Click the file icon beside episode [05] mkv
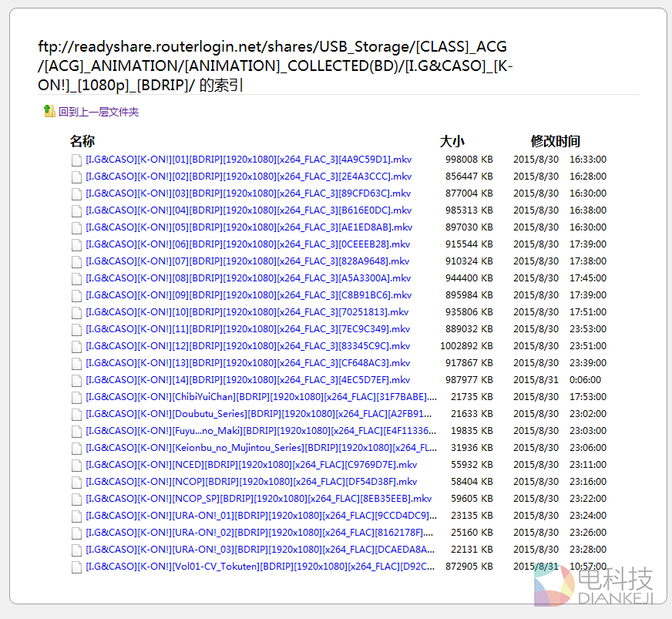The width and height of the screenshot is (672, 619). pyautogui.click(x=76, y=227)
